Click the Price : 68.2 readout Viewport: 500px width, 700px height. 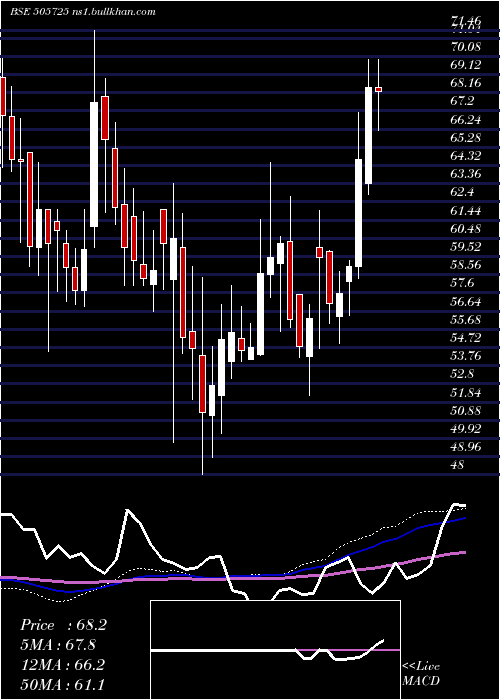point(63,625)
